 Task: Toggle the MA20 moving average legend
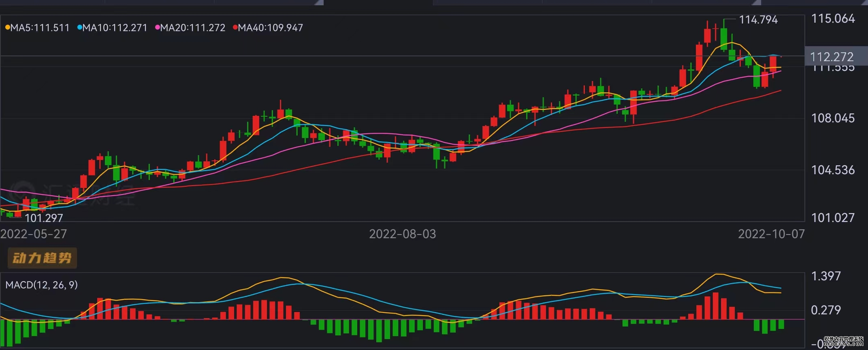pyautogui.click(x=190, y=28)
